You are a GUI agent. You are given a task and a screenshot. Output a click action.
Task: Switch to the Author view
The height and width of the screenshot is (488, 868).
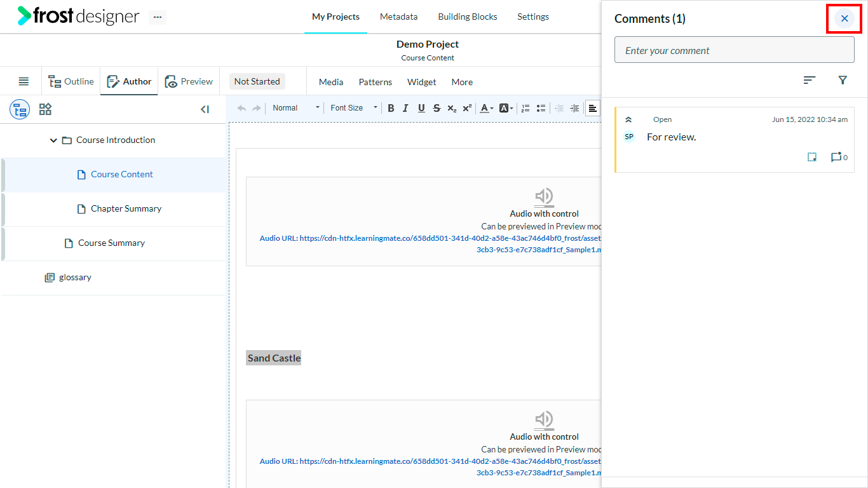(129, 81)
